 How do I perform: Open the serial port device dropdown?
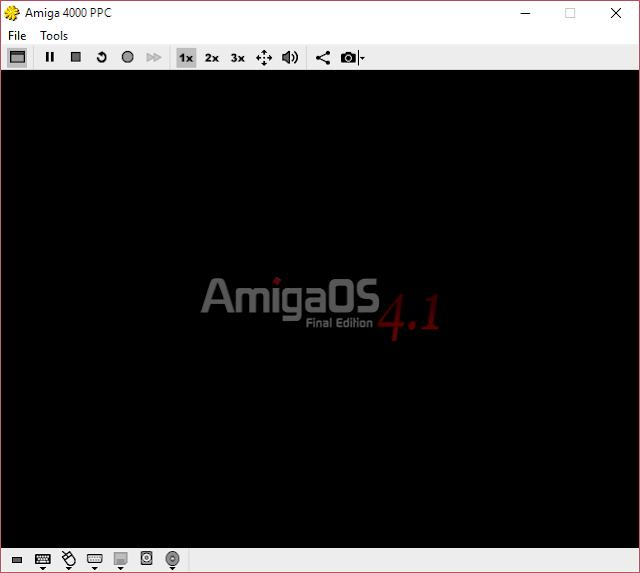click(95, 560)
